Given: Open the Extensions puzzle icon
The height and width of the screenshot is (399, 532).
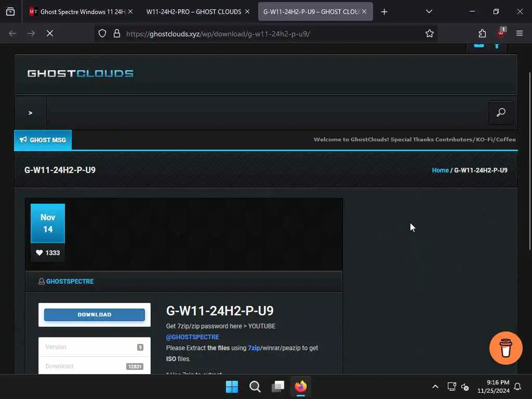Looking at the screenshot, I should (482, 33).
